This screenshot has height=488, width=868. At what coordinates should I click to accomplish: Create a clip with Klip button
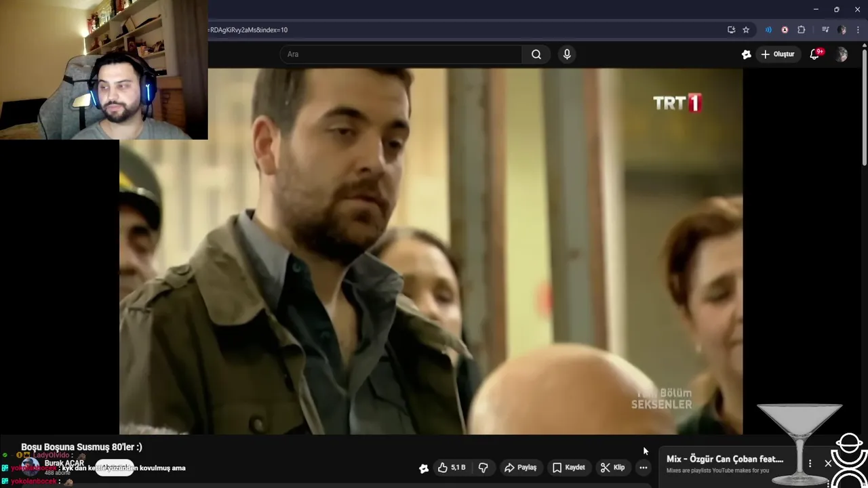tap(612, 468)
